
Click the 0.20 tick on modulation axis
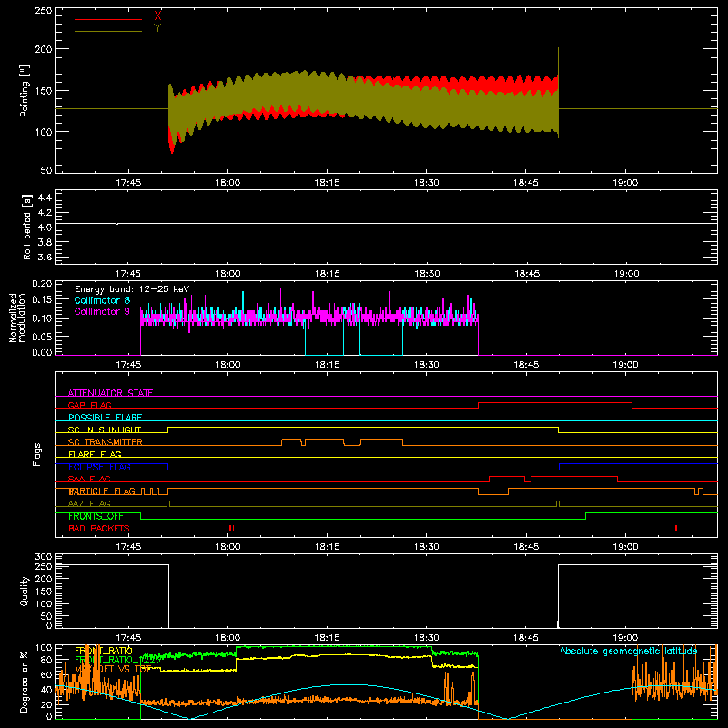(x=42, y=283)
